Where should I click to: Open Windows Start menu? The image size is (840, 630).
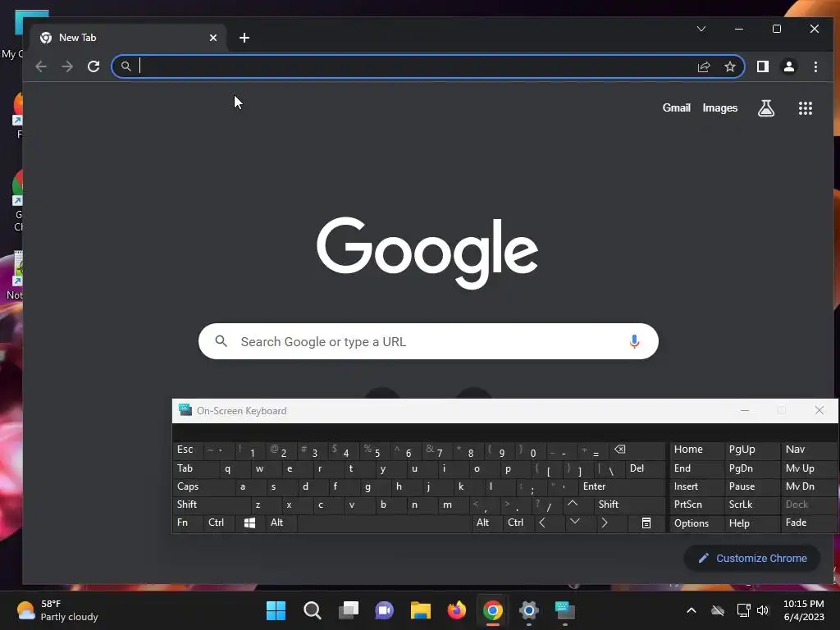point(276,610)
